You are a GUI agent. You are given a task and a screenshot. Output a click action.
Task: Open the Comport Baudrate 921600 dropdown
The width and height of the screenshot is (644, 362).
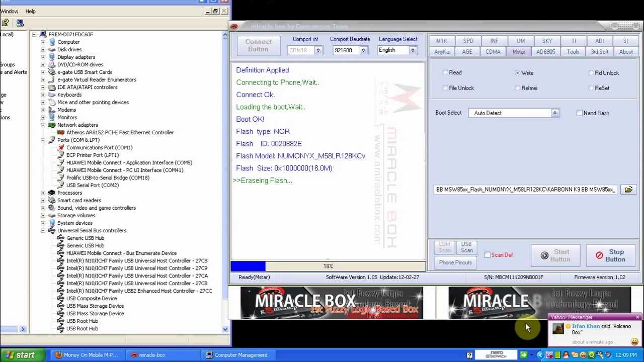click(x=363, y=50)
